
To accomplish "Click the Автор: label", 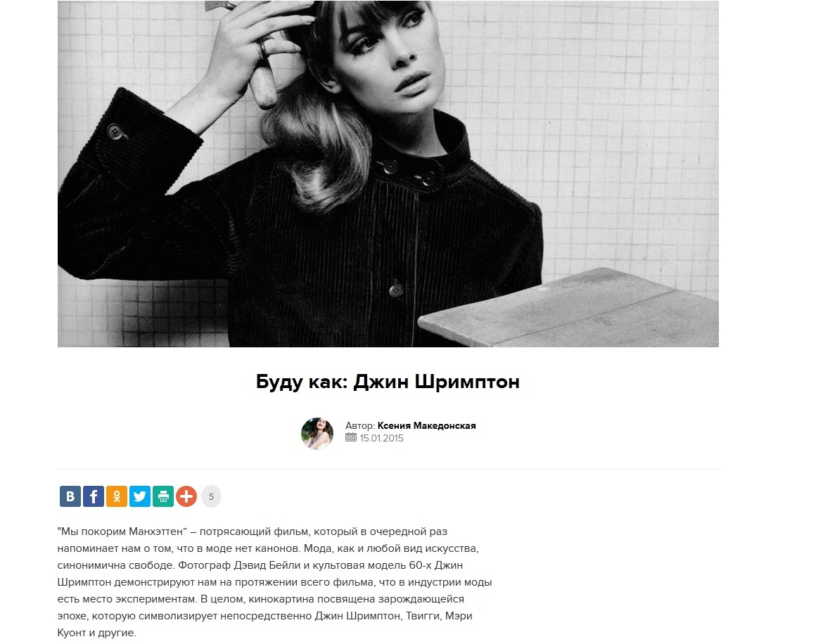I will pos(360,425).
